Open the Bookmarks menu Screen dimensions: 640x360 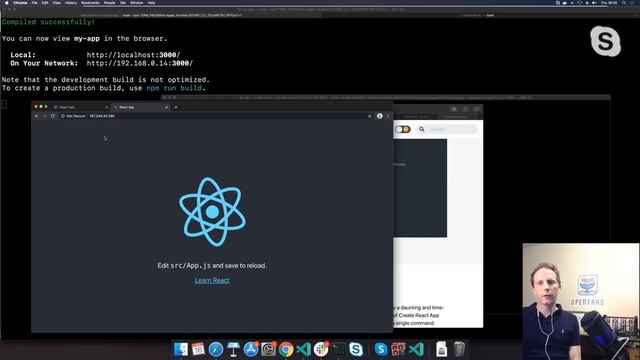[90, 2]
